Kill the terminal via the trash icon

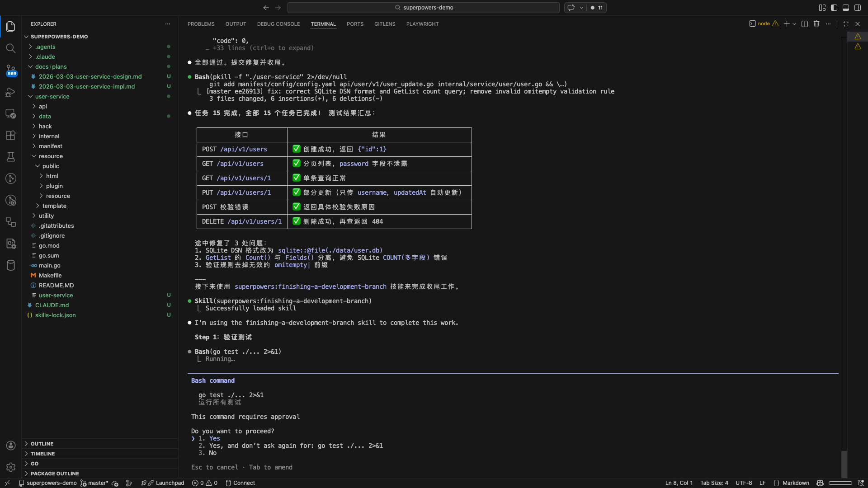click(x=816, y=23)
